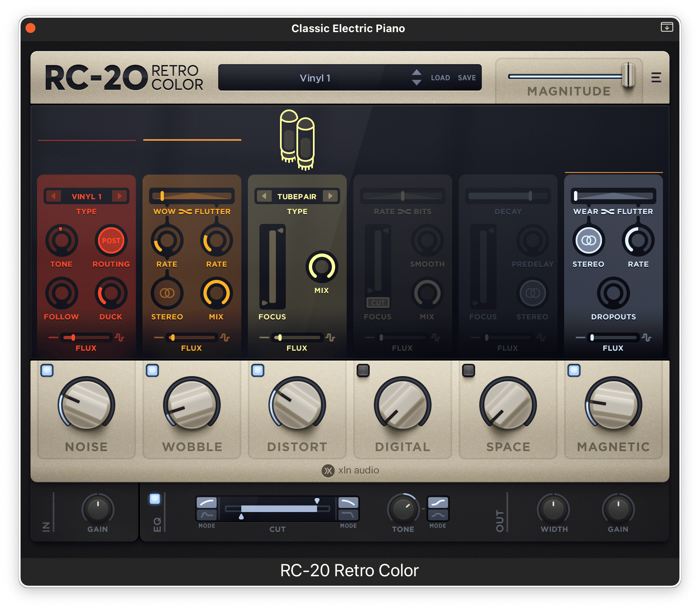Select the lower Tone mode shape
700x610 pixels.
(438, 515)
